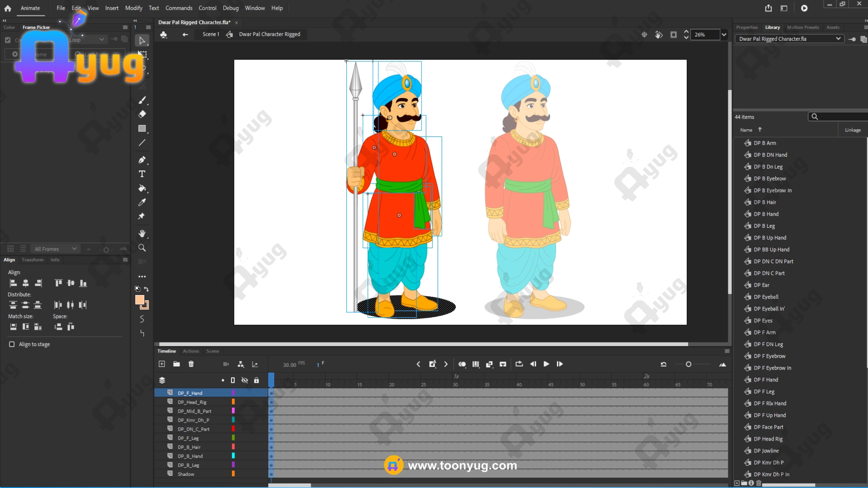Screen dimensions: 868x488
Task: Select the Eyedropper tool
Action: coord(142,202)
